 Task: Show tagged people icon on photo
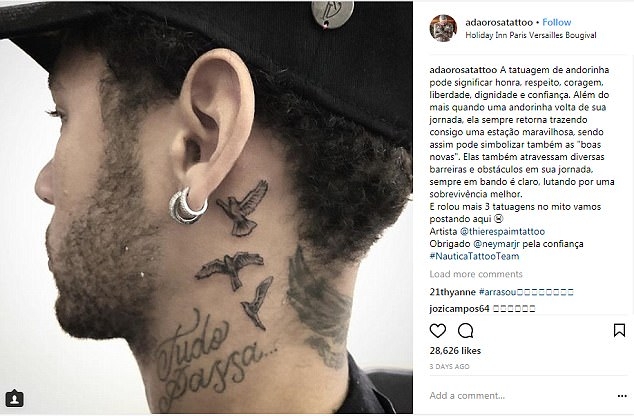[15, 399]
